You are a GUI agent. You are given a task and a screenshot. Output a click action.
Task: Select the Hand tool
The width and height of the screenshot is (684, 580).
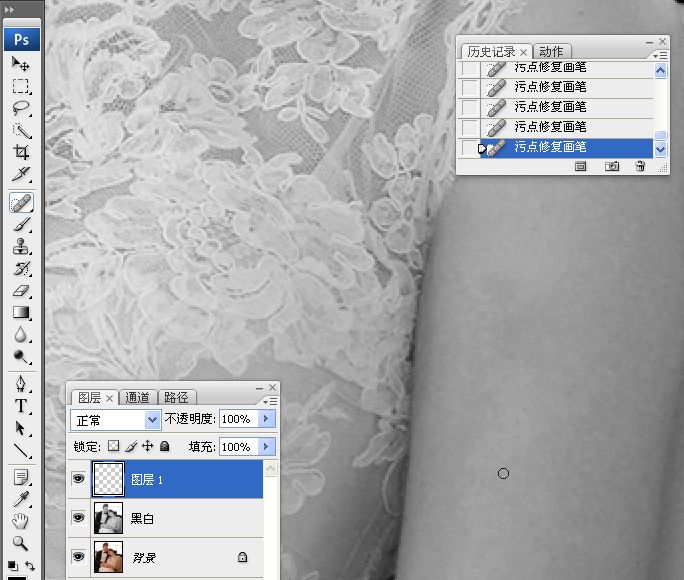pos(21,521)
